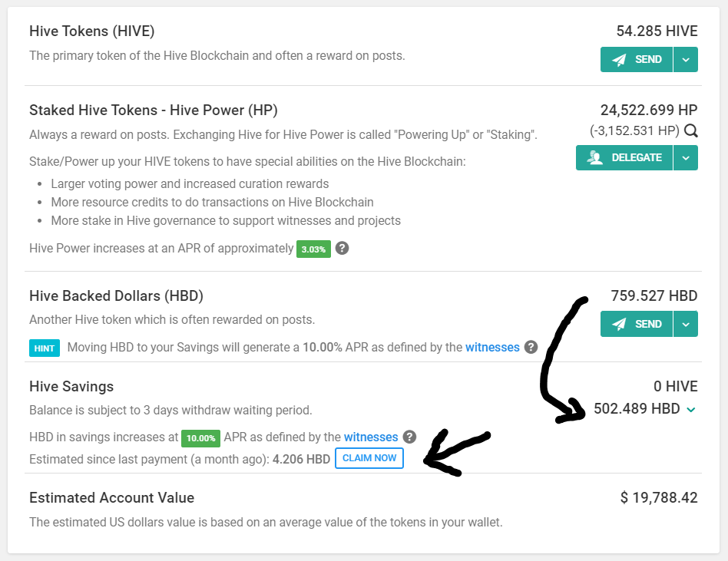This screenshot has width=728, height=561.
Task: Send HBD using the SEND button
Action: pos(637,324)
